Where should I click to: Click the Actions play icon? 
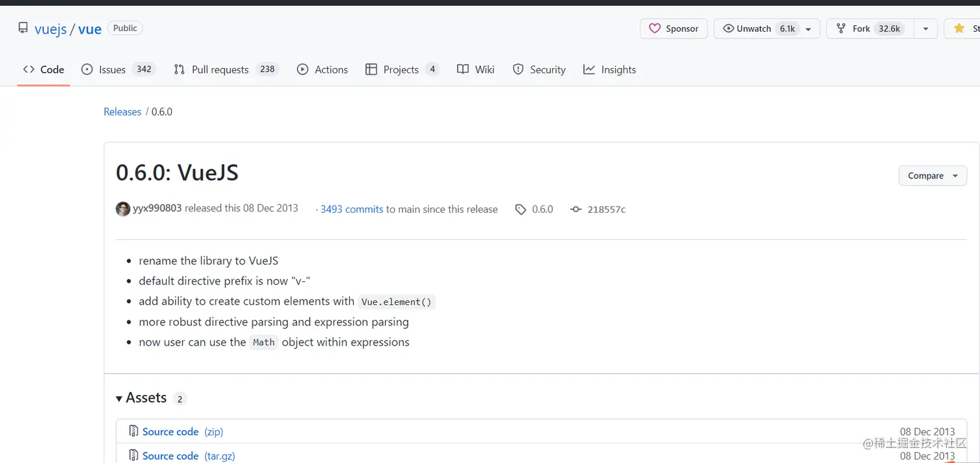[x=303, y=69]
